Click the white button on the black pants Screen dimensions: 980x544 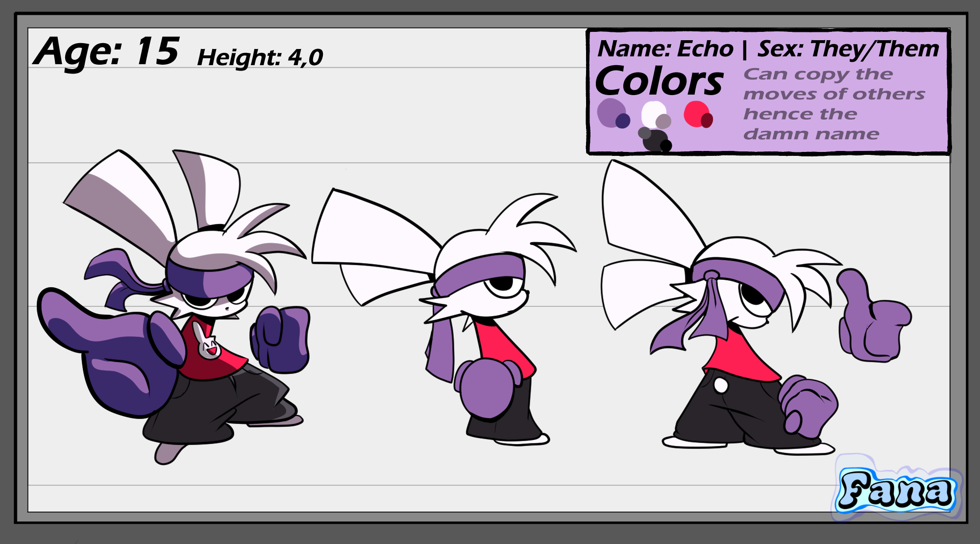click(721, 385)
